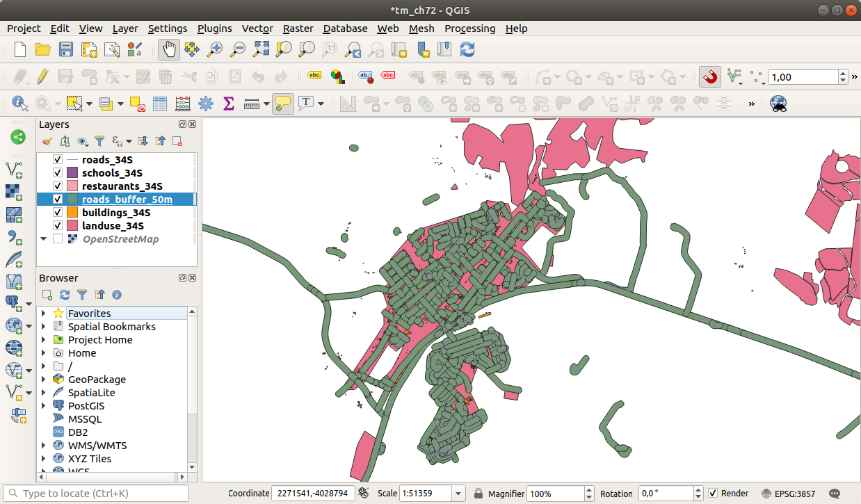
Task: Disable the Render checkbox
Action: click(x=711, y=493)
